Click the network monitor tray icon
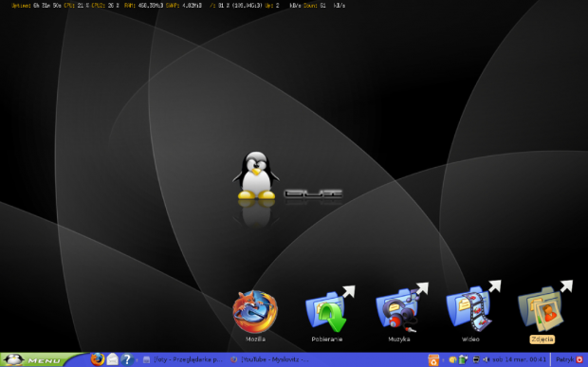 pyautogui.click(x=476, y=359)
